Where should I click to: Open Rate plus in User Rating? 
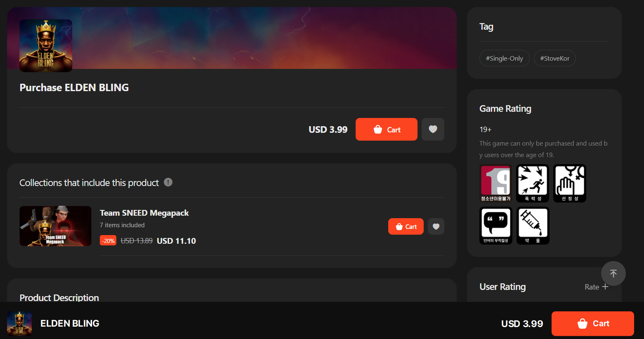(x=597, y=287)
